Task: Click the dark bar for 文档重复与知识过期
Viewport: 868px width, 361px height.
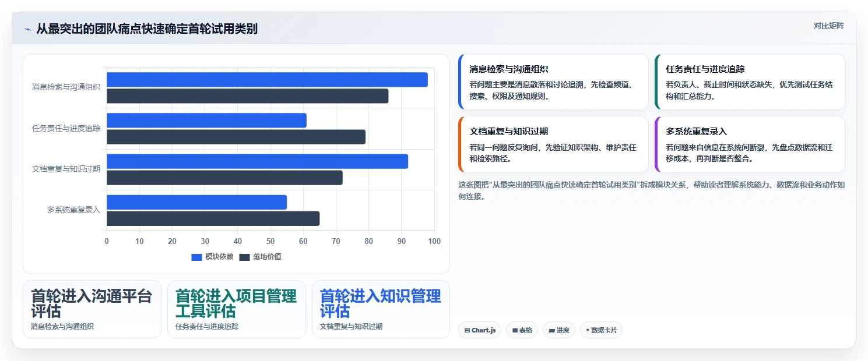Action: (x=224, y=178)
